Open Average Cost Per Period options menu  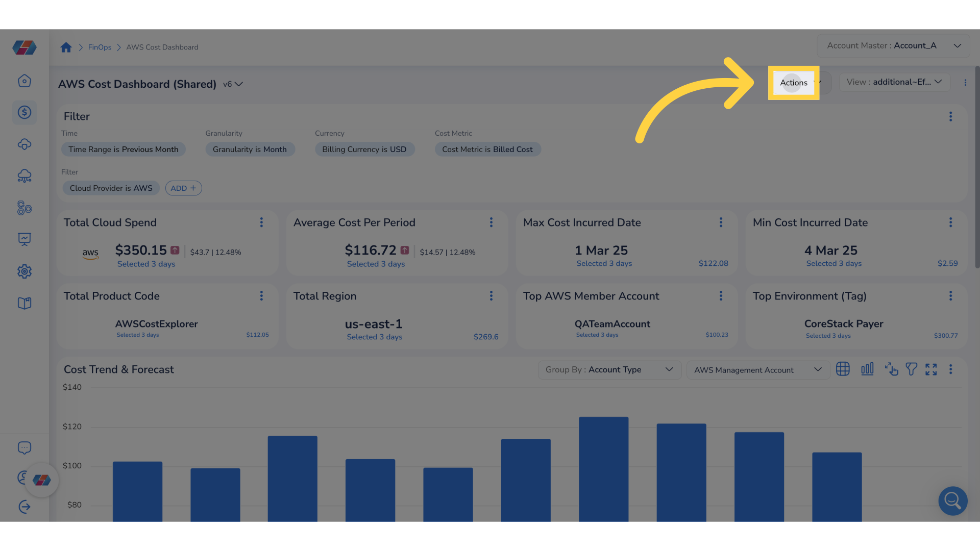coord(491,222)
